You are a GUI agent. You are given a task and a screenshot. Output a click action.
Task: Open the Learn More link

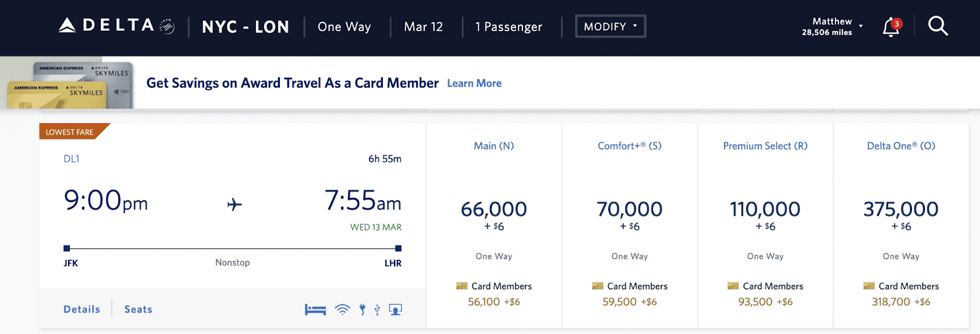click(474, 83)
